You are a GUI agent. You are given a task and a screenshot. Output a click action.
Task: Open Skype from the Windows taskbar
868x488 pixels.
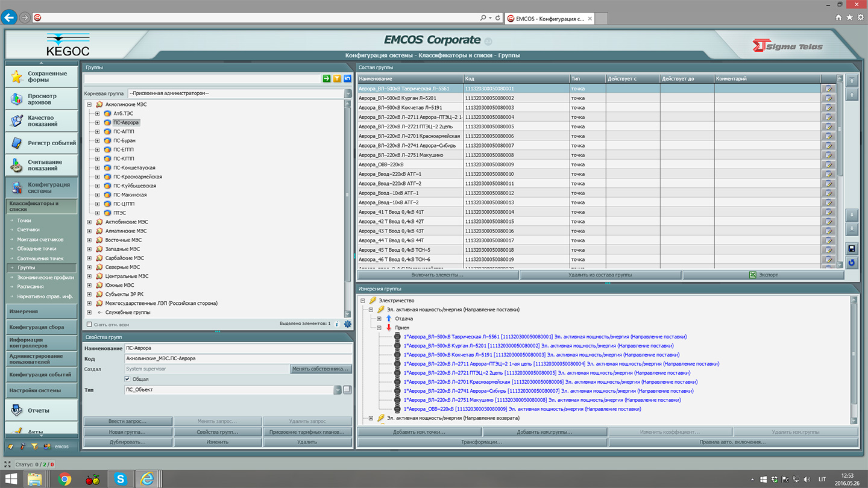(x=121, y=479)
